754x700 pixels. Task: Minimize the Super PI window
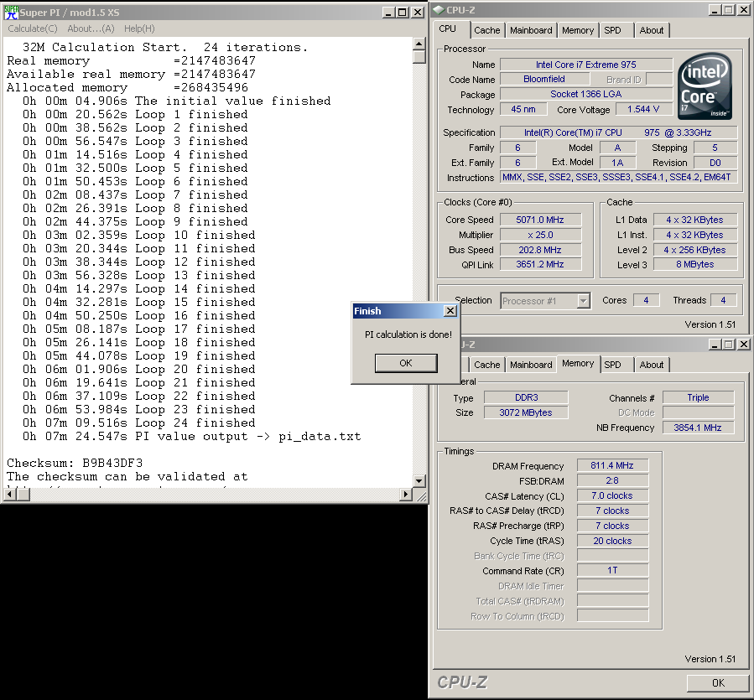pos(389,13)
